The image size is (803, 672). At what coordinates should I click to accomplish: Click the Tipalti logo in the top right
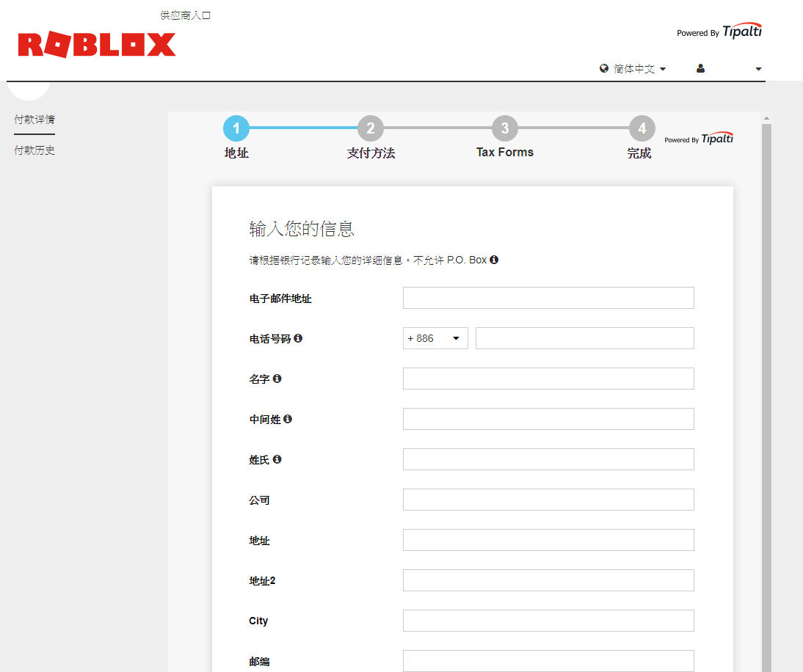(x=742, y=31)
